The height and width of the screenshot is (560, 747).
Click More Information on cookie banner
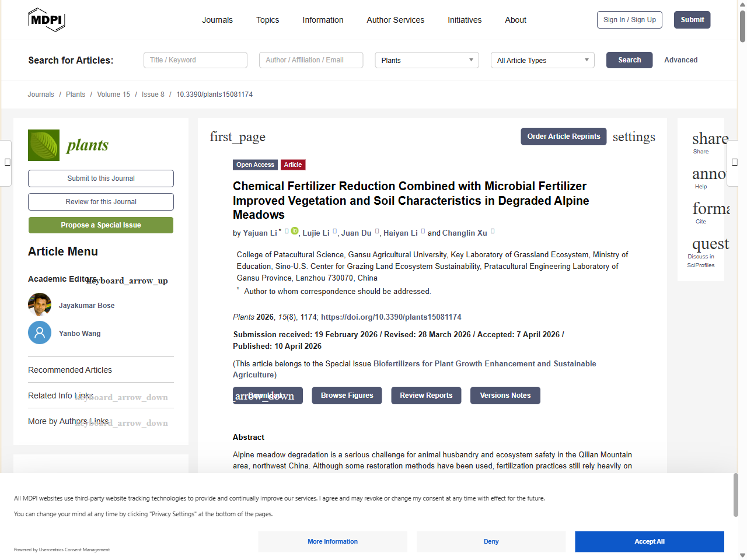pyautogui.click(x=333, y=541)
